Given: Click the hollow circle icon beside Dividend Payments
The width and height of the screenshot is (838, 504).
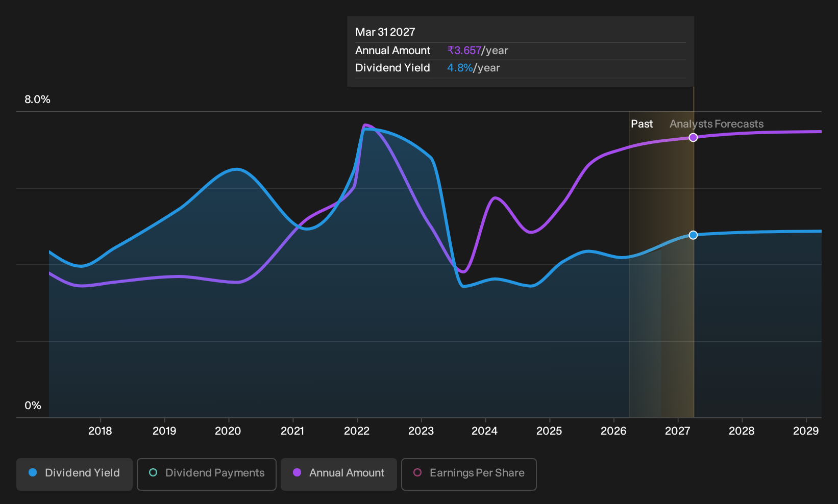Looking at the screenshot, I should click(x=153, y=472).
